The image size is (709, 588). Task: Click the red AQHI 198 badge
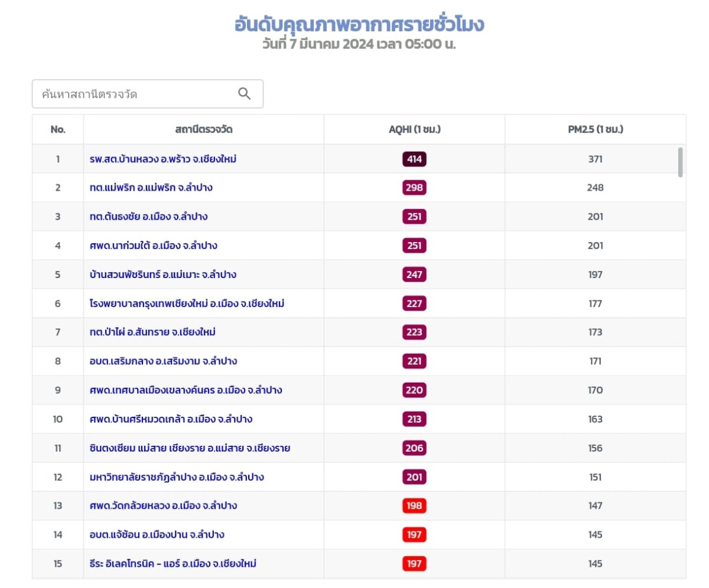point(414,506)
